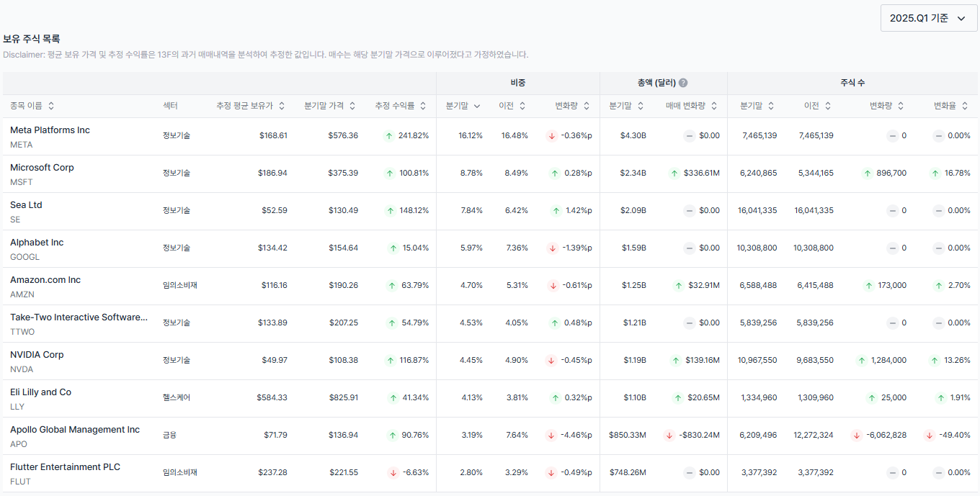Click the 보유 주식 목록 heading
Viewport: 980px width, 496px height.
click(x=32, y=39)
